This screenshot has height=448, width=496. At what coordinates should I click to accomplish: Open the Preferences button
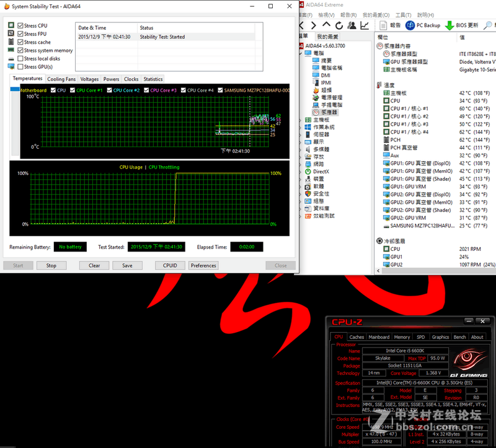[x=203, y=265]
